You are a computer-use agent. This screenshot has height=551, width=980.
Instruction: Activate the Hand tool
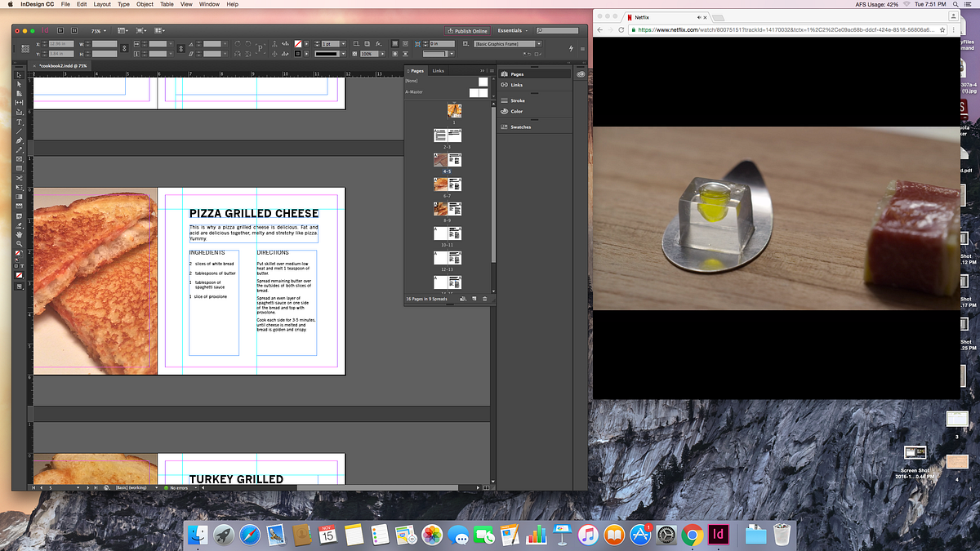pos(20,234)
